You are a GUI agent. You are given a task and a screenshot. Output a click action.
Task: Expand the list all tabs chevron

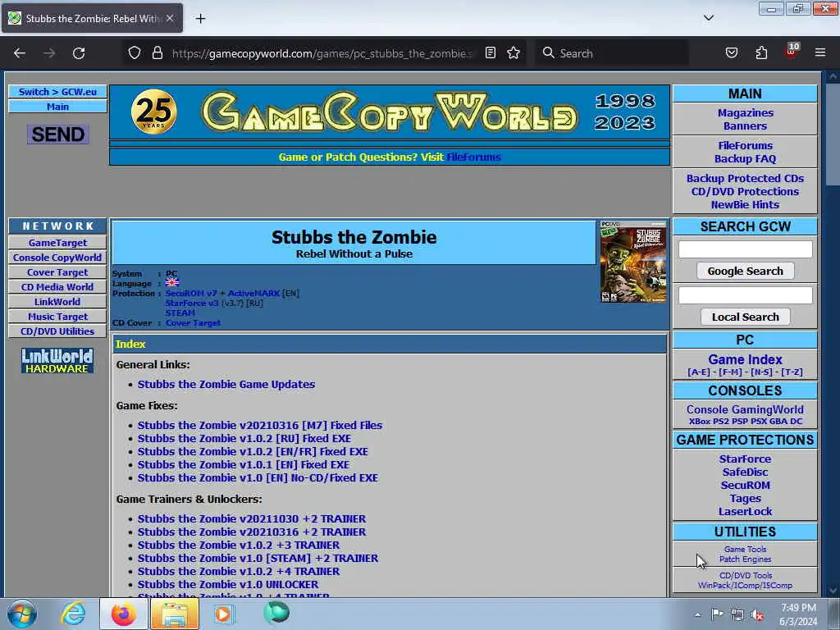pyautogui.click(x=709, y=18)
